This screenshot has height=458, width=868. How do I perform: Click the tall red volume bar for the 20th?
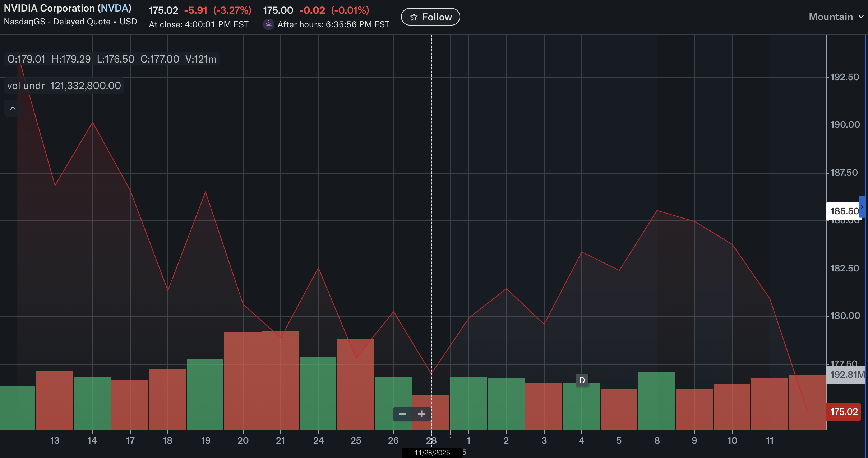click(243, 381)
